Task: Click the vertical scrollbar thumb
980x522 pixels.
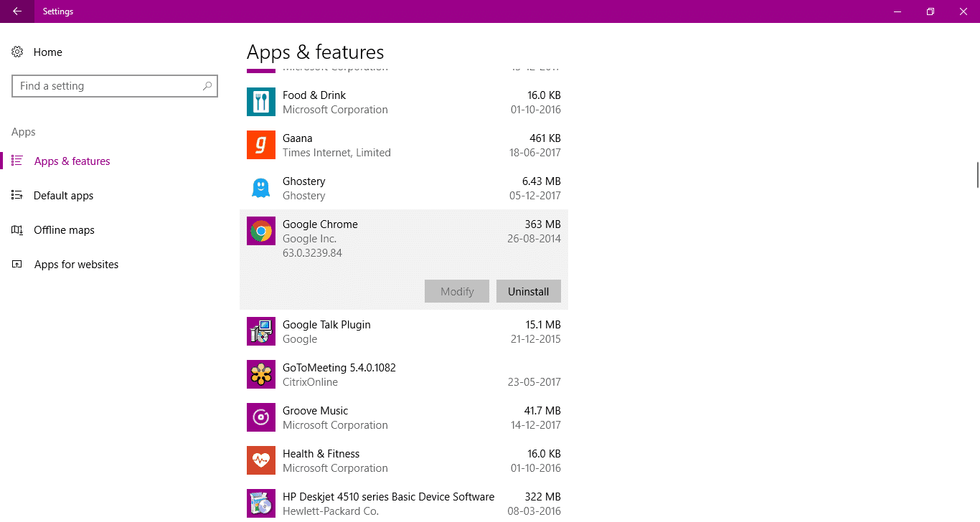Action: 977,174
